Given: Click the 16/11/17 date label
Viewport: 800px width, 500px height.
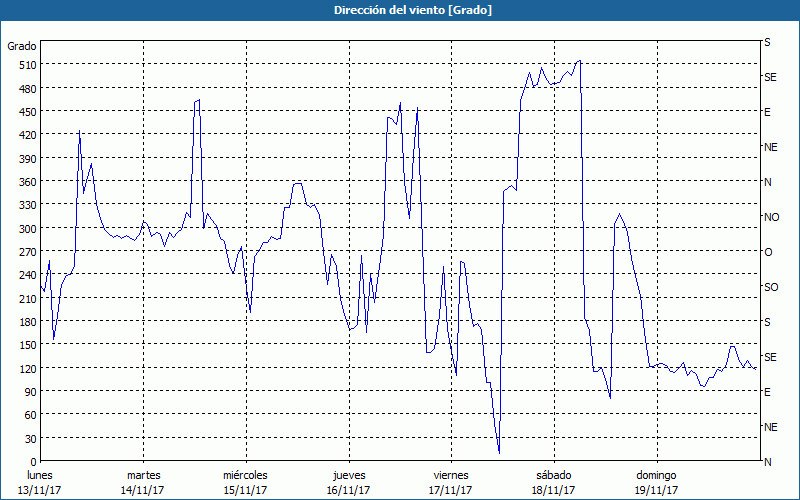Looking at the screenshot, I should coord(348,490).
